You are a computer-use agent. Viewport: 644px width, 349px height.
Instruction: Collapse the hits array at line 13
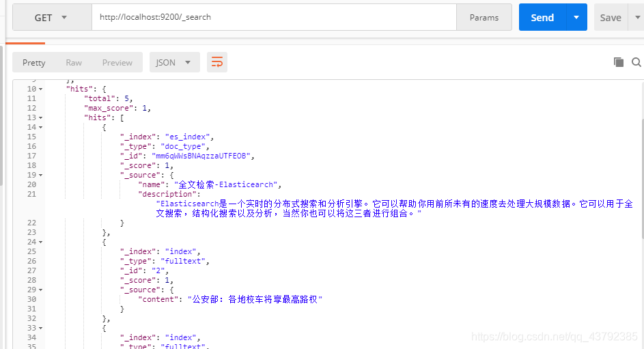41,118
